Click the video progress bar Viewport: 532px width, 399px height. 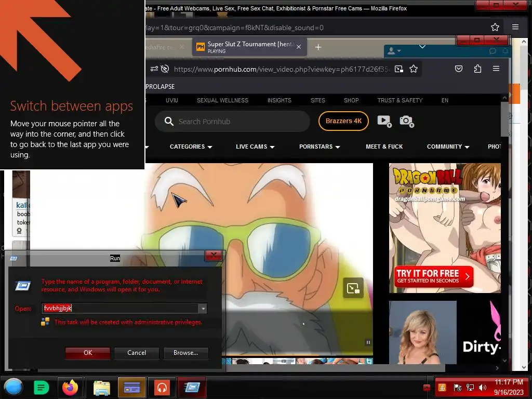pyautogui.click(x=299, y=355)
